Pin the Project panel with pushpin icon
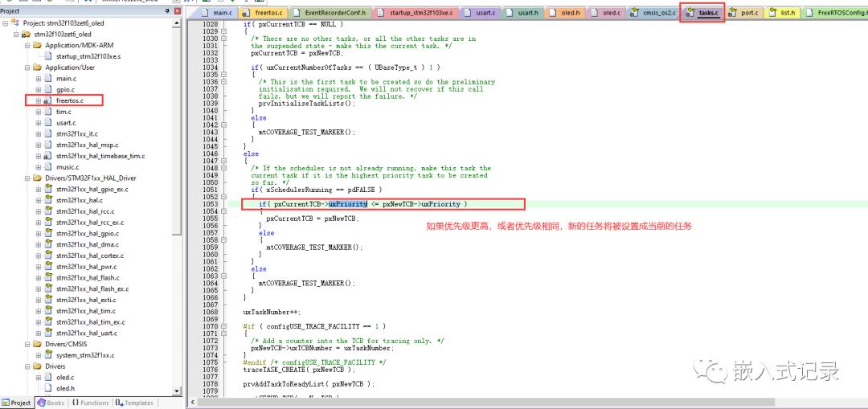Screen dimensions: 868x409 (x=168, y=11)
